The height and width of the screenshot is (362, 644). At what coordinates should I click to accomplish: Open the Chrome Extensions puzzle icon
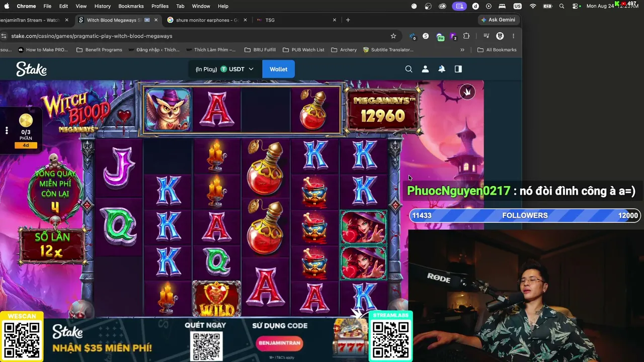(x=466, y=36)
